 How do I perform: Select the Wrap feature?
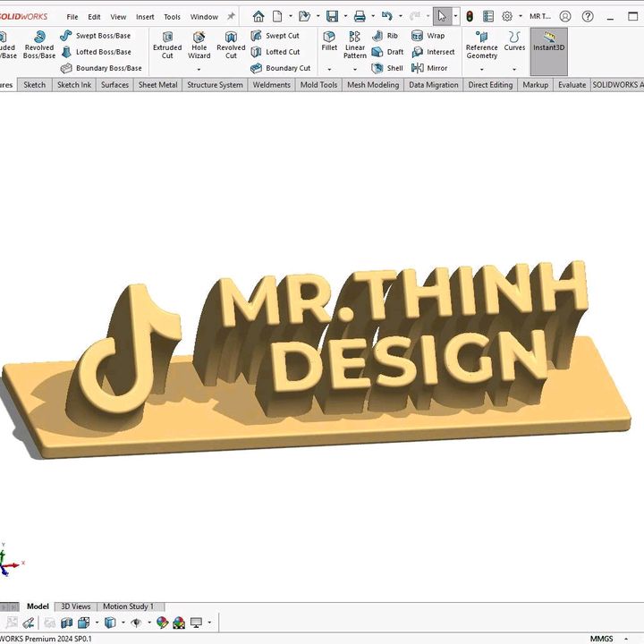click(428, 36)
